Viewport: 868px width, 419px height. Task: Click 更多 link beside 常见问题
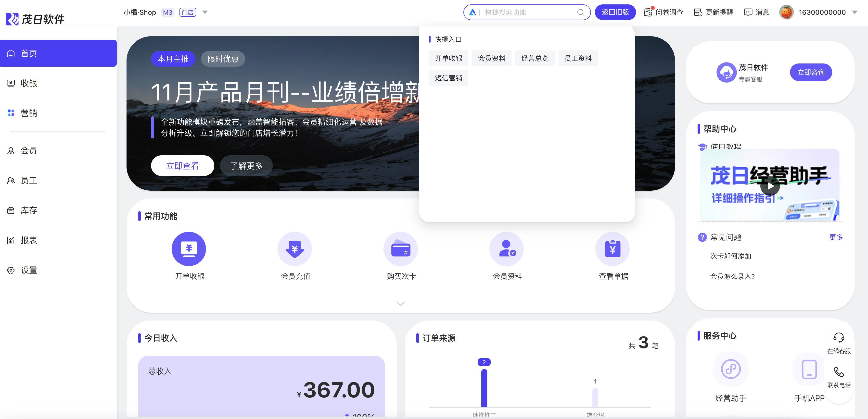[x=836, y=237]
